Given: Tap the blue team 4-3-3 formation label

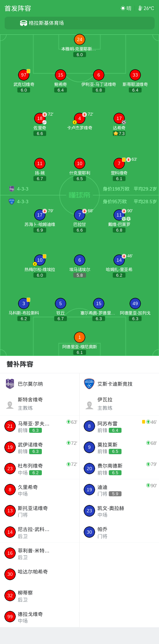Looking at the screenshot, I should pos(23,202).
